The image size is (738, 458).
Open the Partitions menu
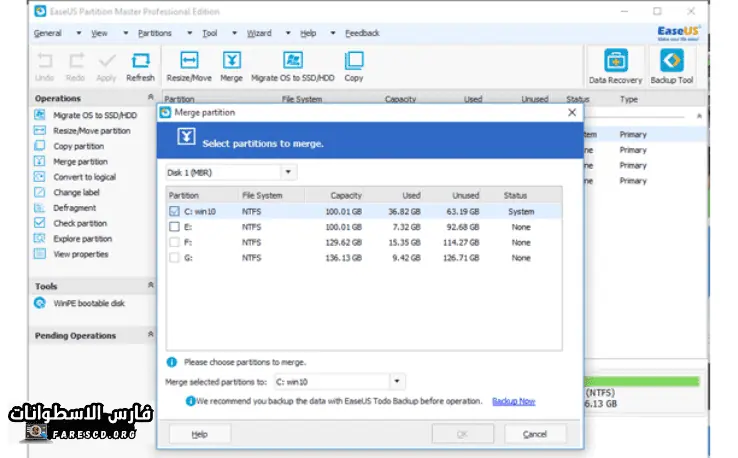tap(153, 33)
